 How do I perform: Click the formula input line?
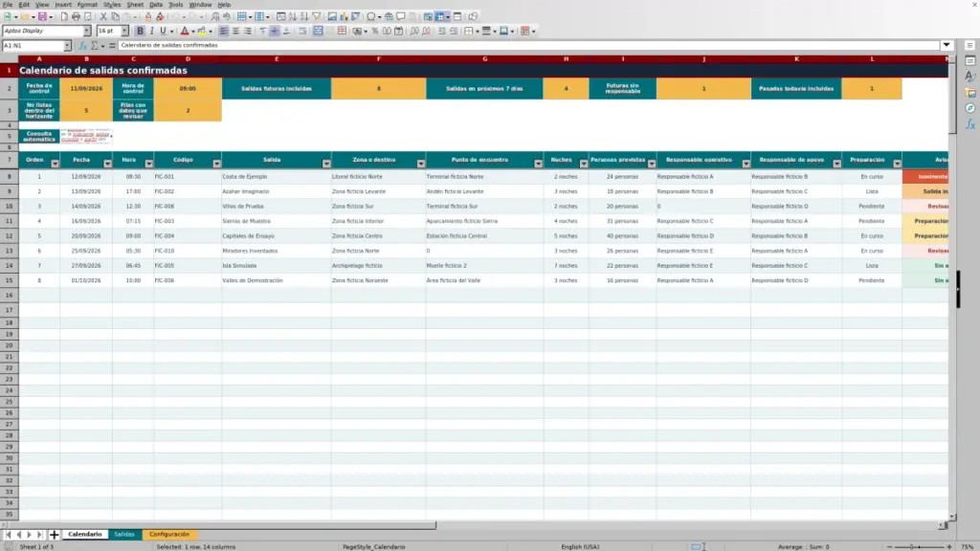click(528, 46)
